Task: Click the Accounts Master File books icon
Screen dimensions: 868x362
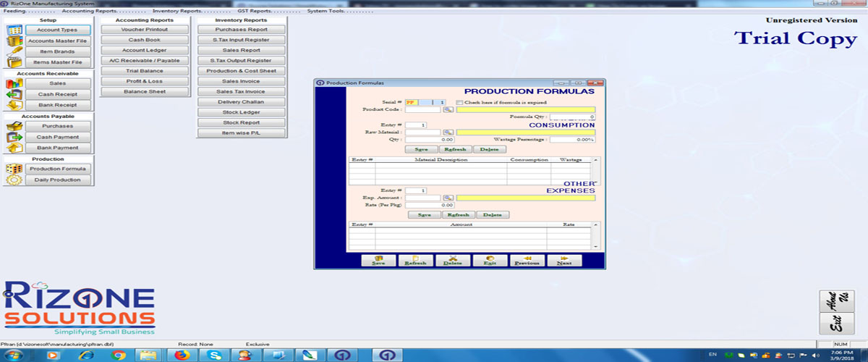Action: (14, 41)
